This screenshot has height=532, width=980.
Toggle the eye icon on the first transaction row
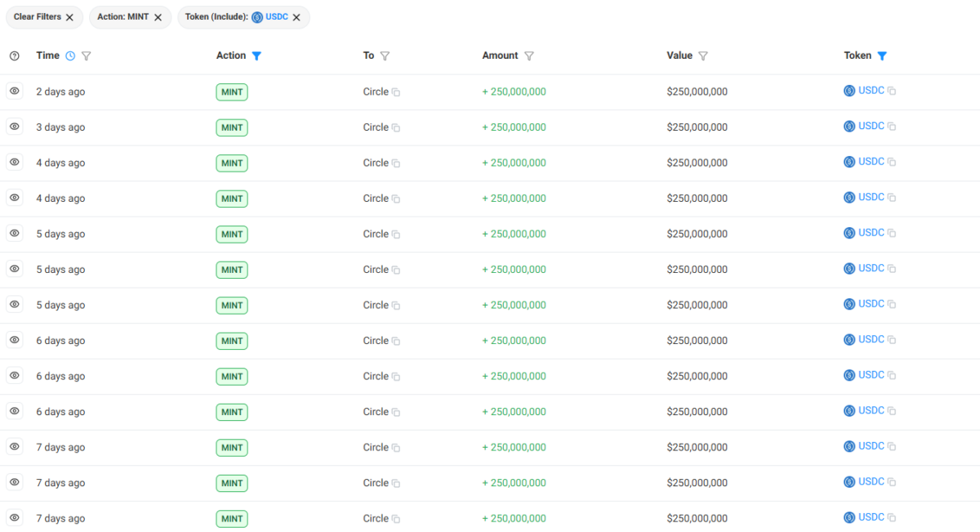click(14, 91)
